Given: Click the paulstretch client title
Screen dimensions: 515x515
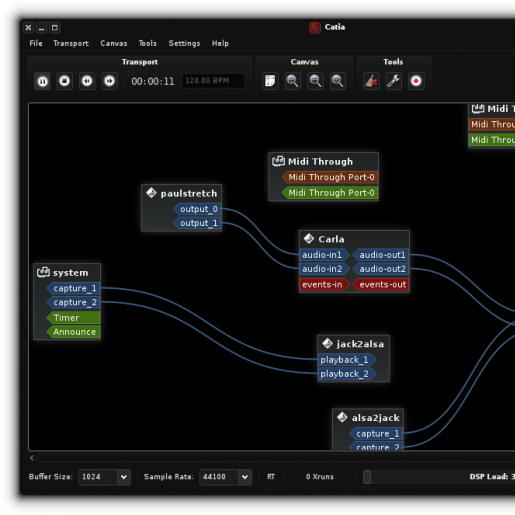Looking at the screenshot, I should (189, 193).
